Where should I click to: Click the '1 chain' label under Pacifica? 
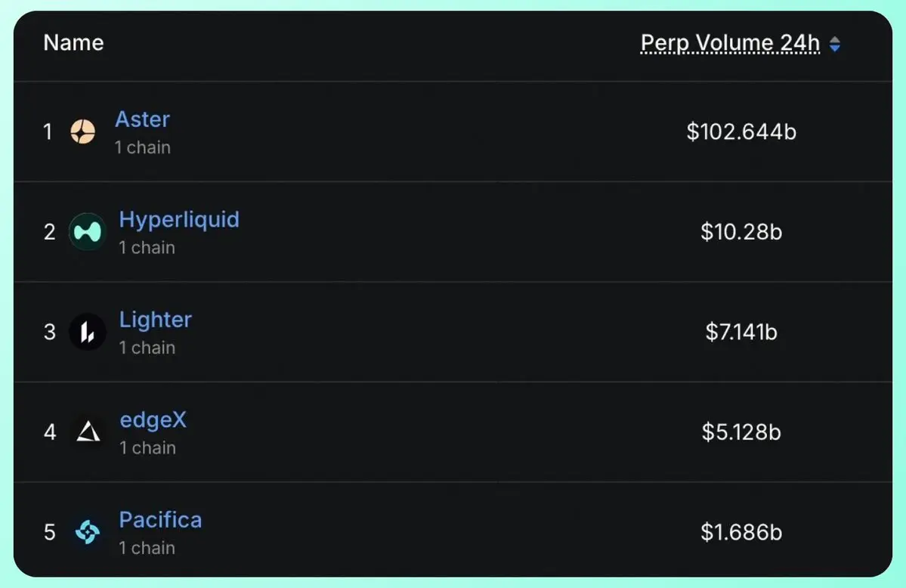147,547
